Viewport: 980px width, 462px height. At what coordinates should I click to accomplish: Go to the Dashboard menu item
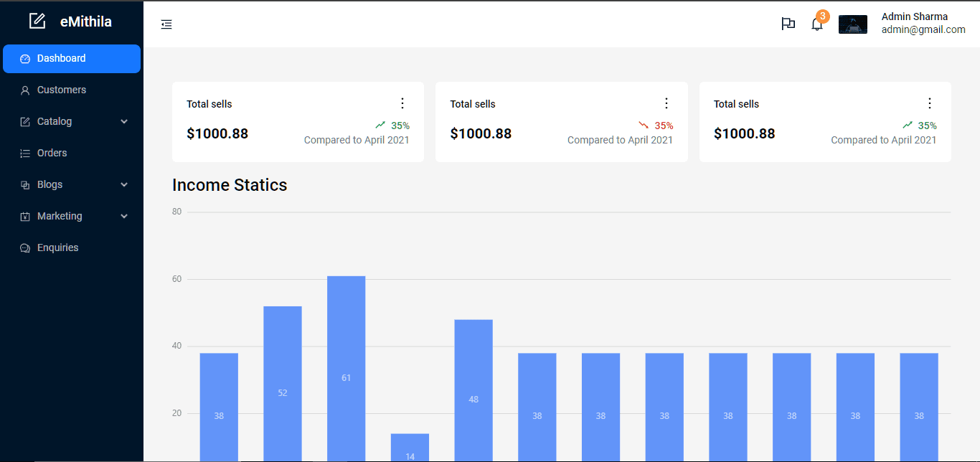[72, 59]
